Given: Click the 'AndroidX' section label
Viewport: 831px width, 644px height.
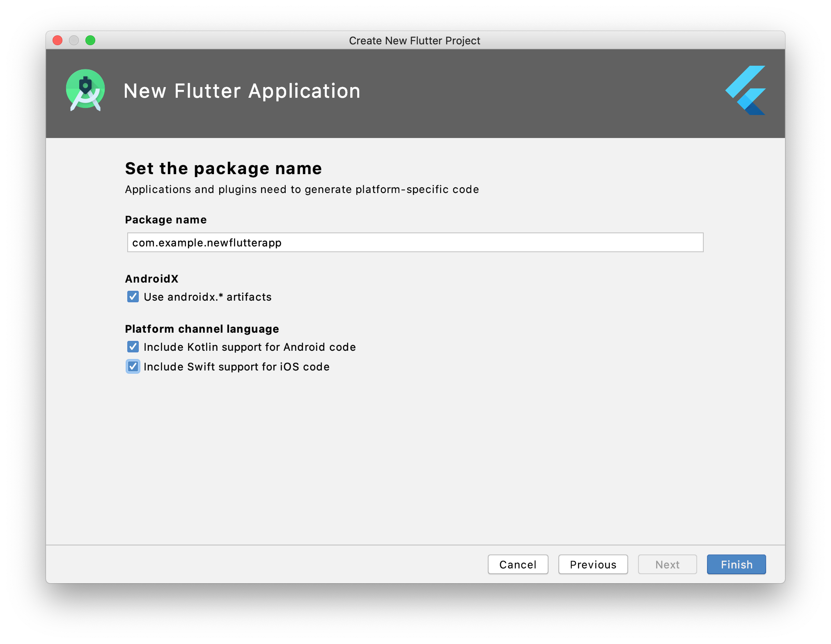Looking at the screenshot, I should pyautogui.click(x=152, y=279).
